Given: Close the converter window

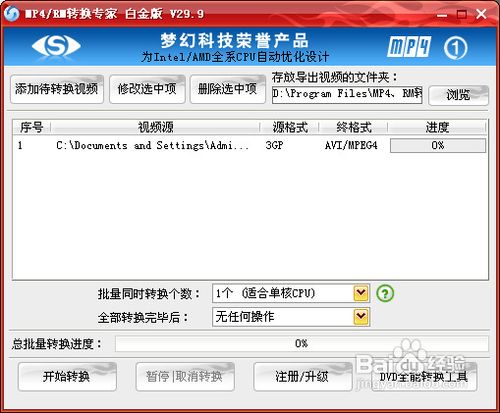Looking at the screenshot, I should point(481,14).
